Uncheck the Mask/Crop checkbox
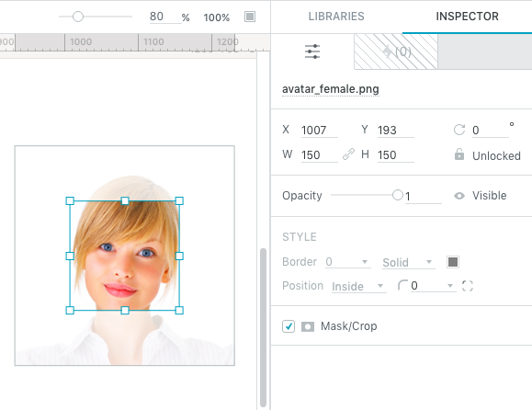The width and height of the screenshot is (532, 410). [x=289, y=326]
